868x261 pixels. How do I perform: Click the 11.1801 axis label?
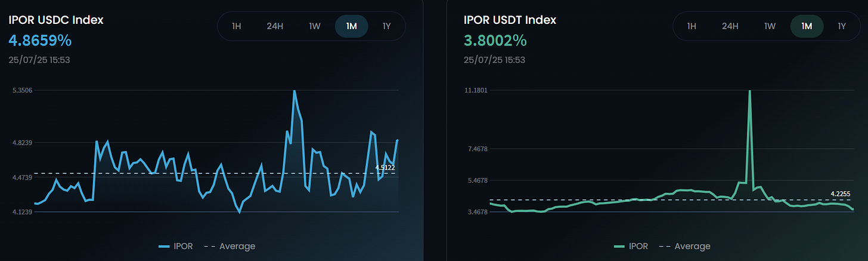coord(476,90)
